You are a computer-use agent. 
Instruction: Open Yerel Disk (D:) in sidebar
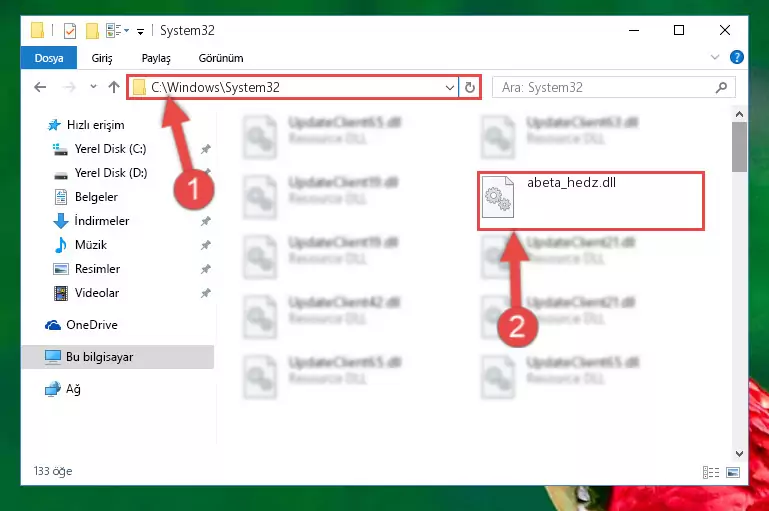(110, 173)
